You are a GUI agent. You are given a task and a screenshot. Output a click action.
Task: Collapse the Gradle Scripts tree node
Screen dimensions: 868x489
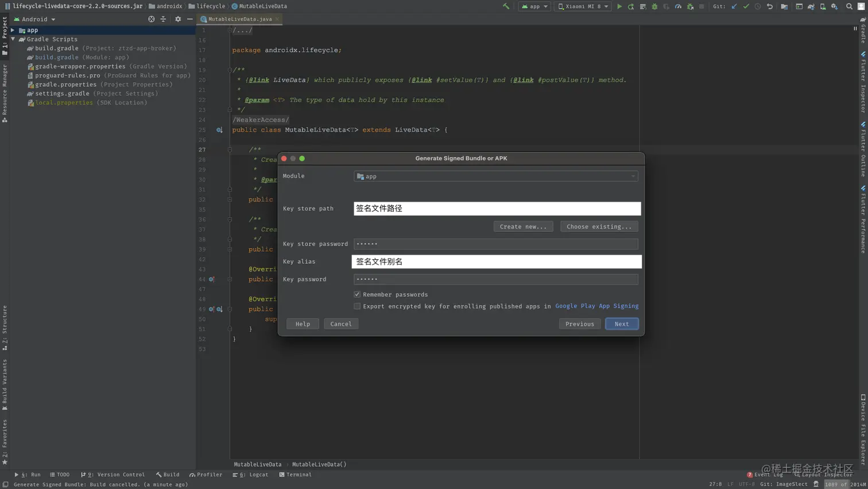[x=13, y=39]
